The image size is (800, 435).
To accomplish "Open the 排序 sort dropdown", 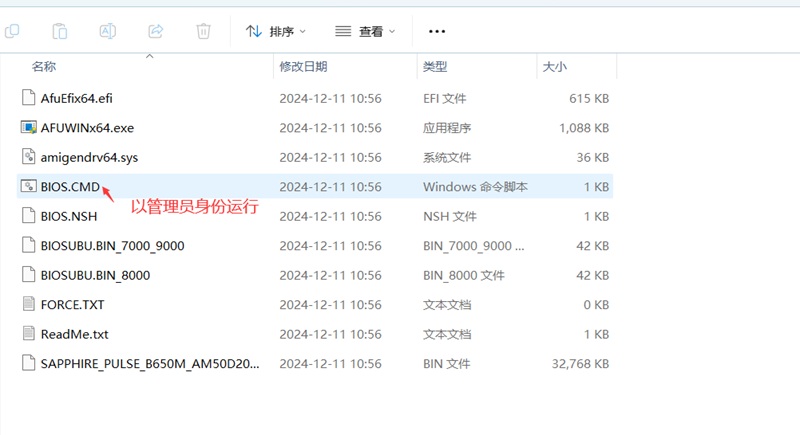I will [276, 31].
